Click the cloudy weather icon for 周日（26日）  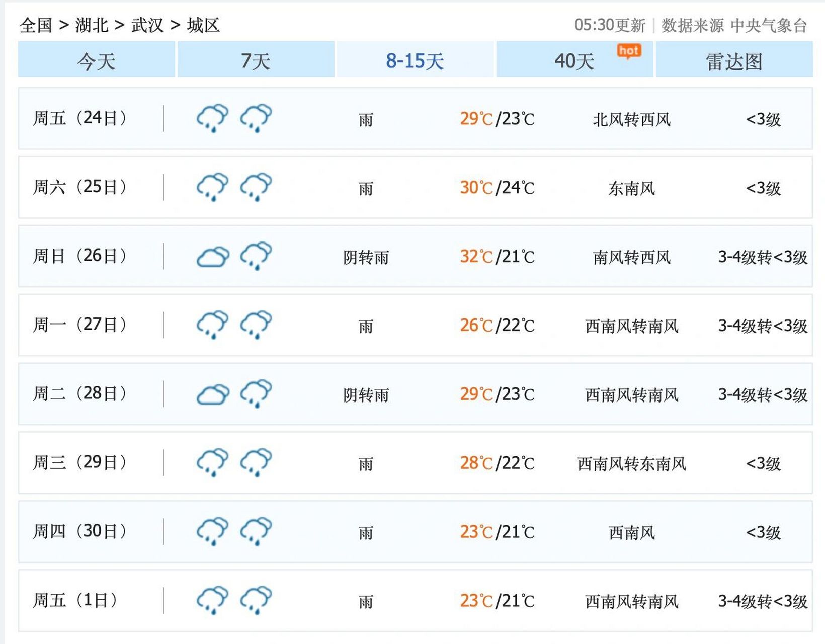coord(212,257)
